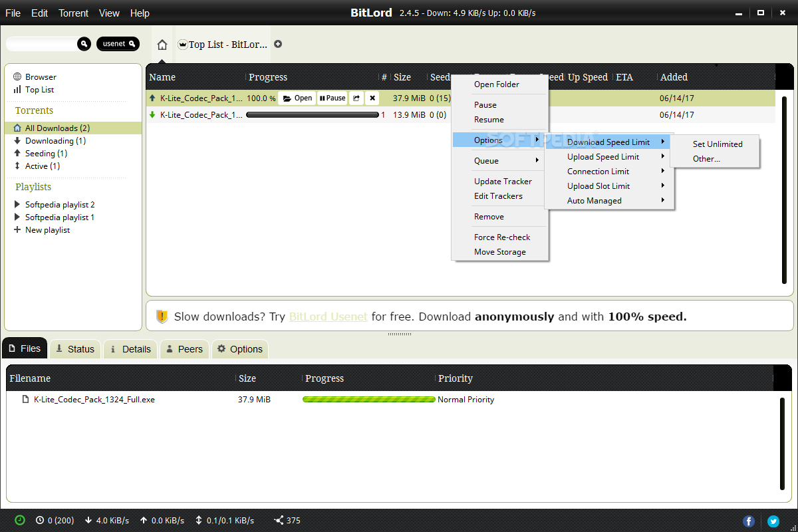Screen dimensions: 798x532
Task: Expand the Queue submenu entry
Action: tap(500, 161)
